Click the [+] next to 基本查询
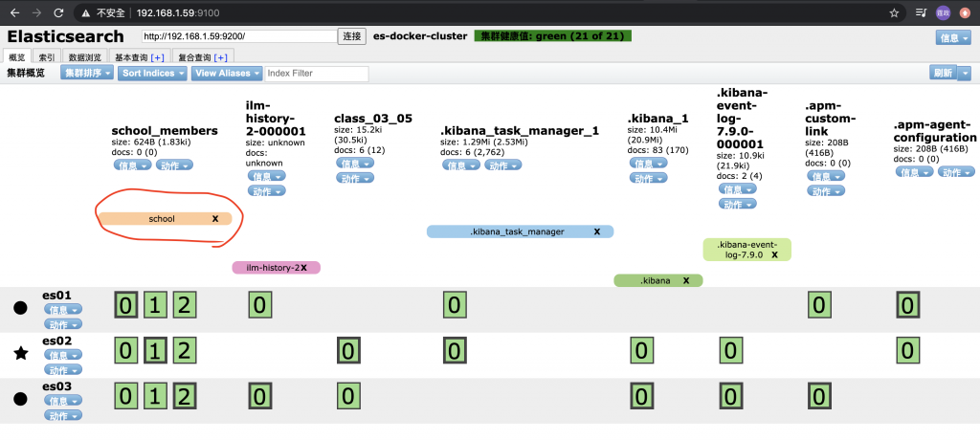 157,57
